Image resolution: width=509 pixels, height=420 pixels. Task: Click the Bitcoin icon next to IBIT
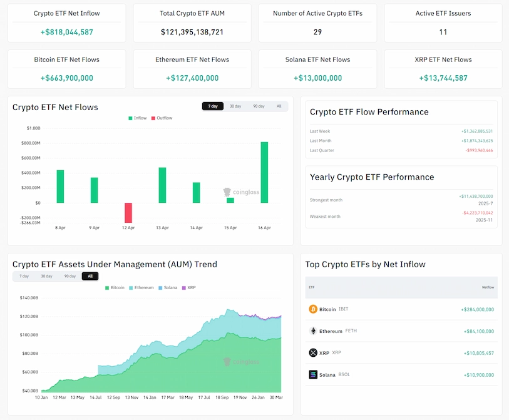(313, 309)
